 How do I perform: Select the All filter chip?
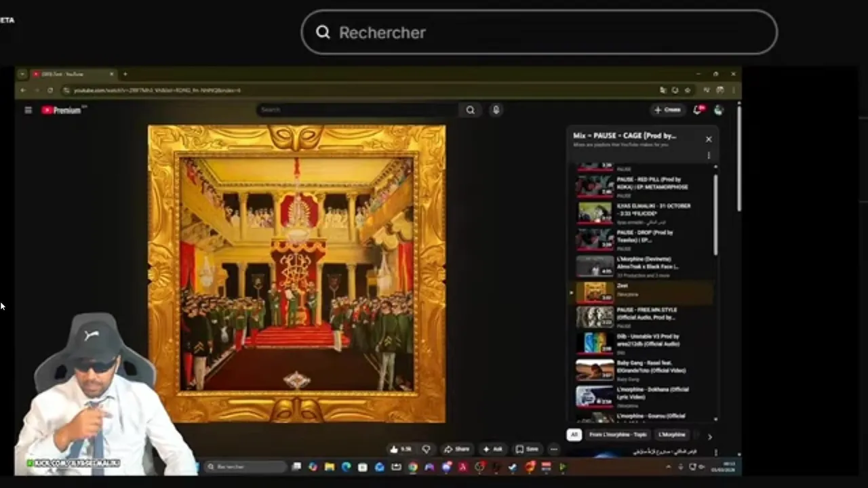tap(574, 434)
